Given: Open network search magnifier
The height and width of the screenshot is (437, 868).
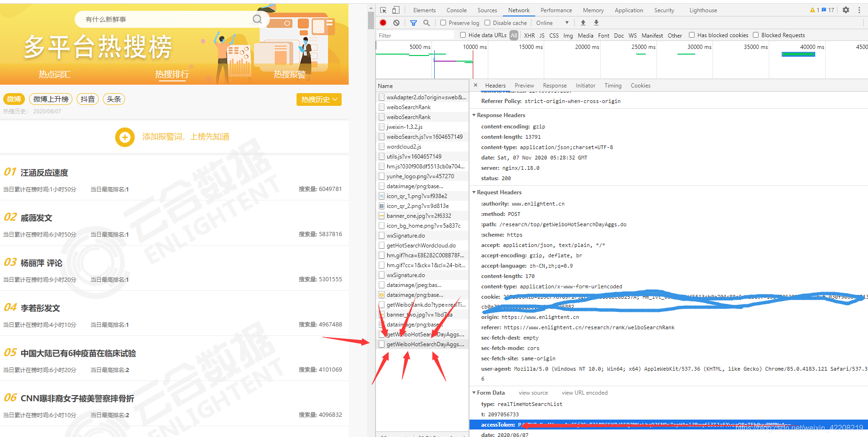Looking at the screenshot, I should coord(426,23).
